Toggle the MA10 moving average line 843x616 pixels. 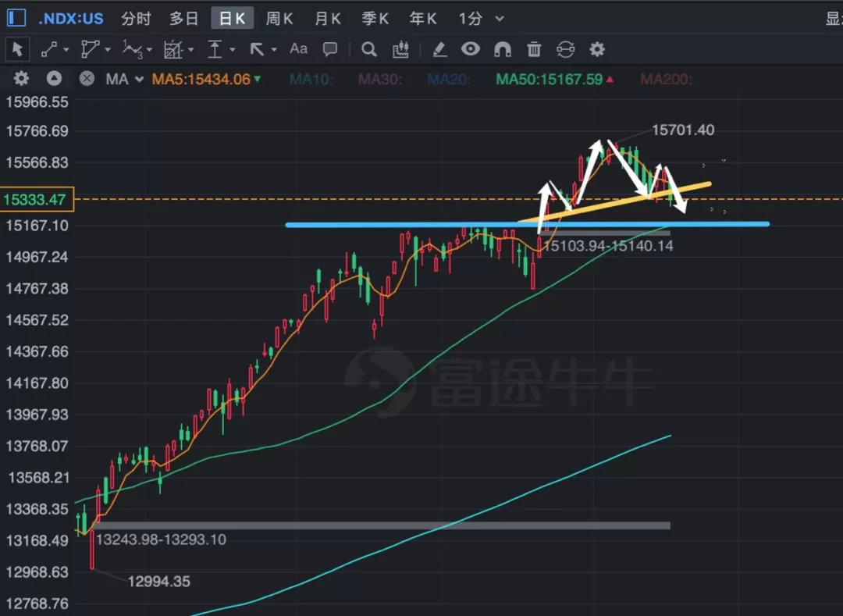[311, 80]
